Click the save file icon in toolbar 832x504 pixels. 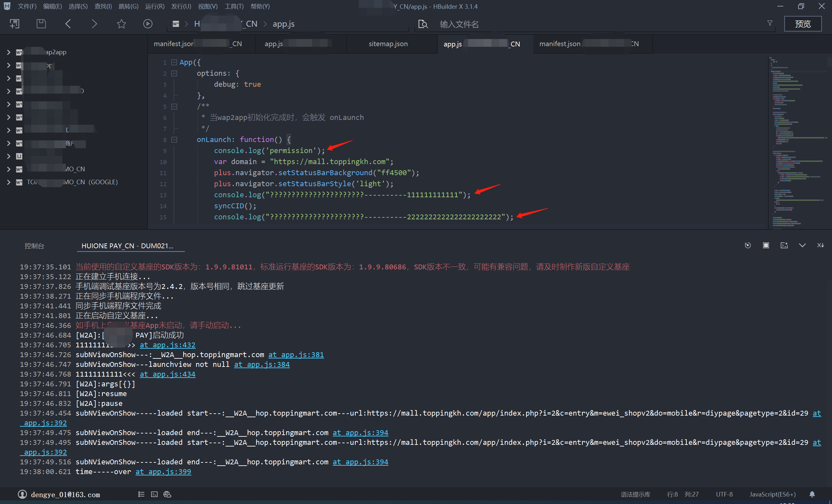point(41,24)
